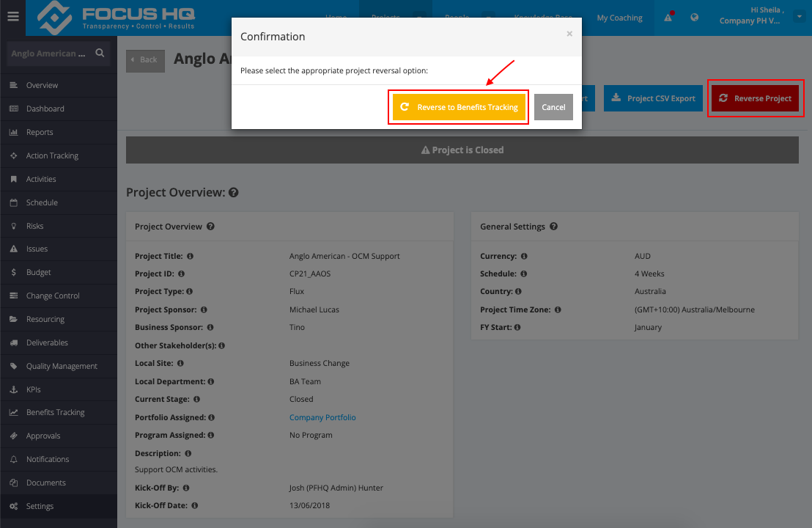
Task: Click info icon next to Kick-Off By
Action: [x=186, y=488]
